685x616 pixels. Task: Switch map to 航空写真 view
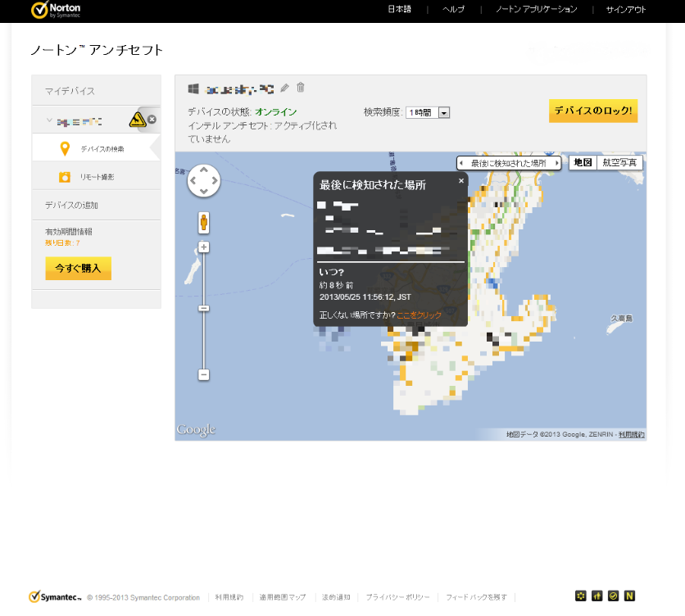tap(619, 162)
